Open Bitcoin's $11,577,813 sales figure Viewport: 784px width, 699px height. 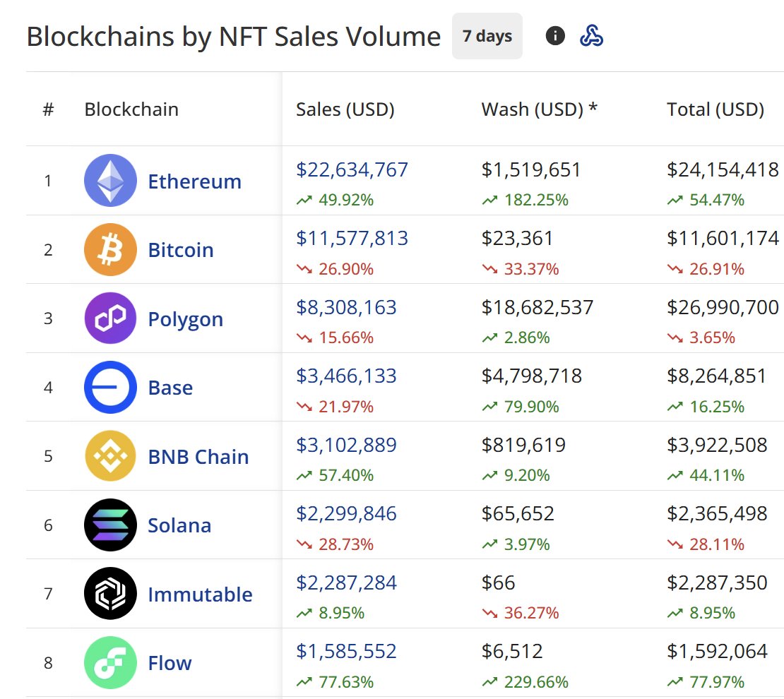352,239
